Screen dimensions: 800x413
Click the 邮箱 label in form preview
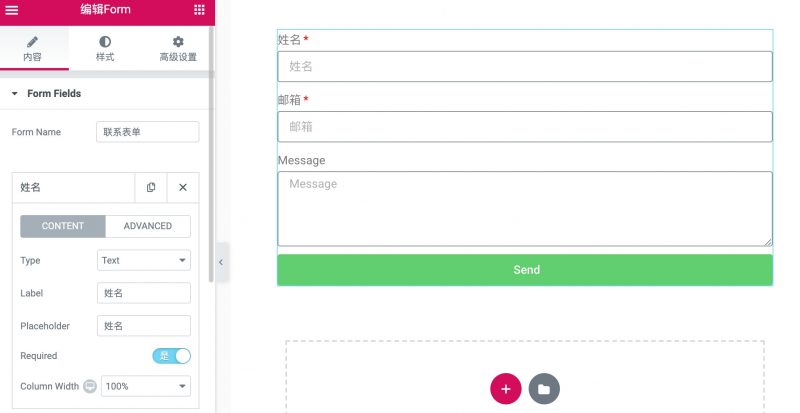point(289,100)
